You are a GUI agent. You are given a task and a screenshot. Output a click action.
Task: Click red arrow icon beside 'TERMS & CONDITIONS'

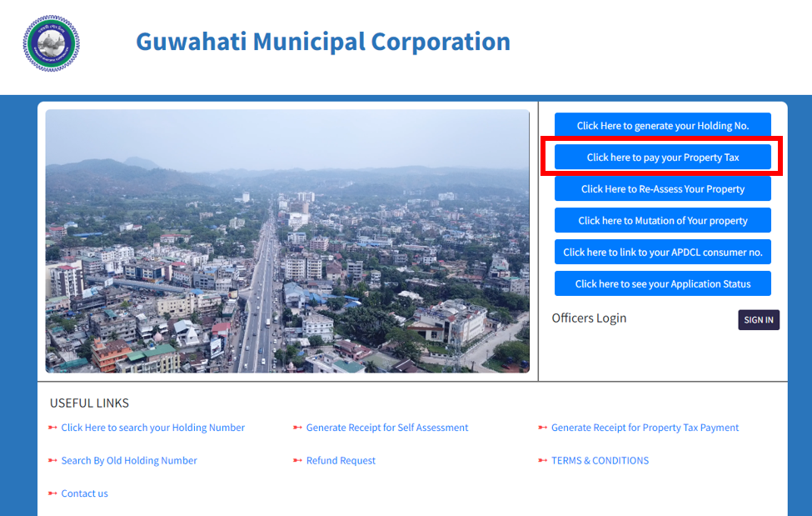[543, 461]
